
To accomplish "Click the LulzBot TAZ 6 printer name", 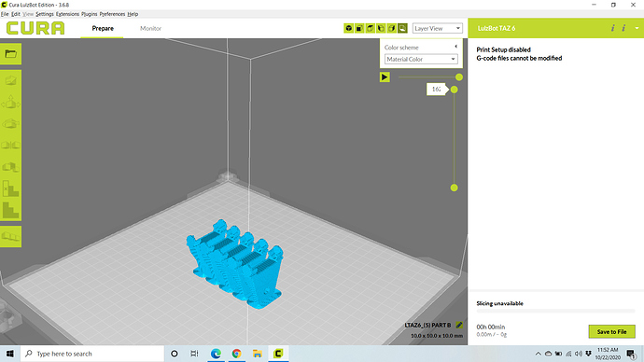I will 497,28.
